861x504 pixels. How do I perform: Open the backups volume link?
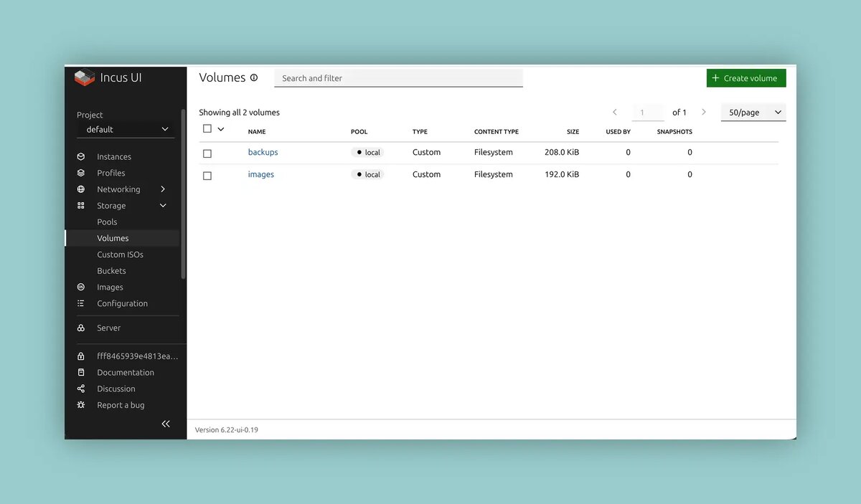[263, 152]
